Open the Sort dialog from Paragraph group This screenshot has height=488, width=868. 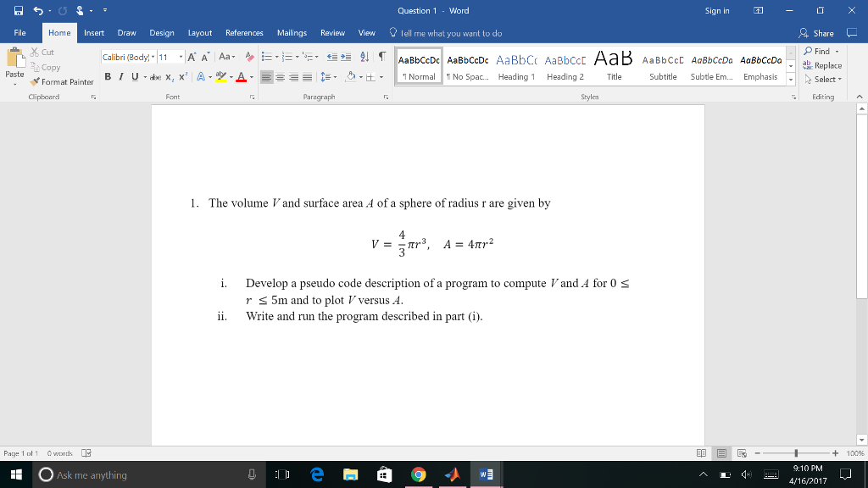point(364,56)
